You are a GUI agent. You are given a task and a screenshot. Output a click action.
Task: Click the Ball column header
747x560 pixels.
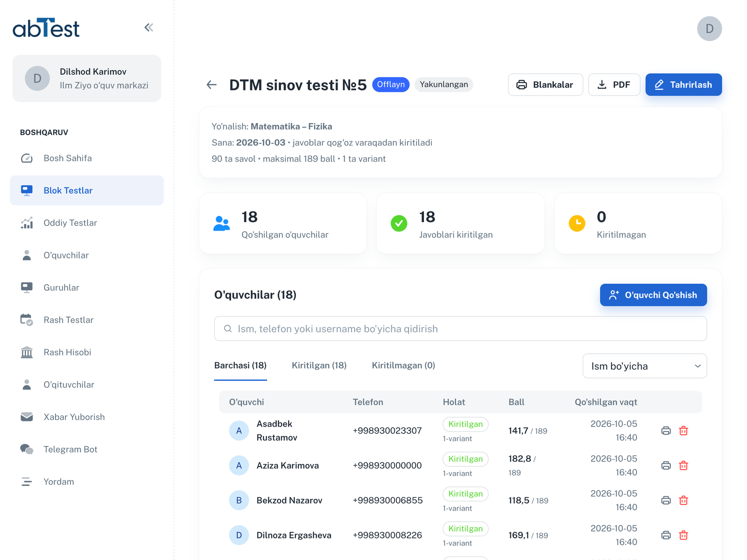point(516,402)
